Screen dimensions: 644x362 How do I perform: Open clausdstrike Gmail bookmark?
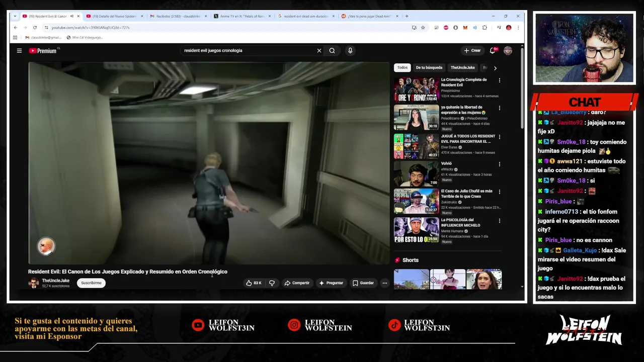[x=43, y=37]
